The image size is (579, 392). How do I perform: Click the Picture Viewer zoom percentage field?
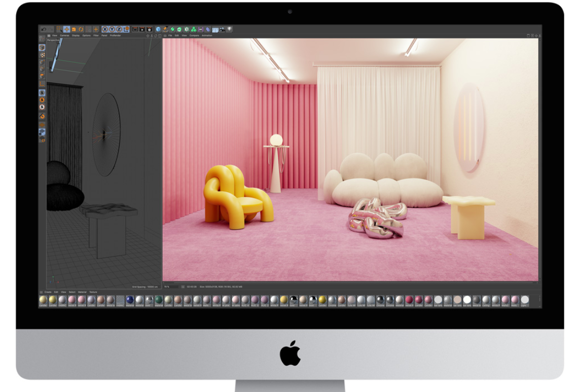[x=171, y=287]
